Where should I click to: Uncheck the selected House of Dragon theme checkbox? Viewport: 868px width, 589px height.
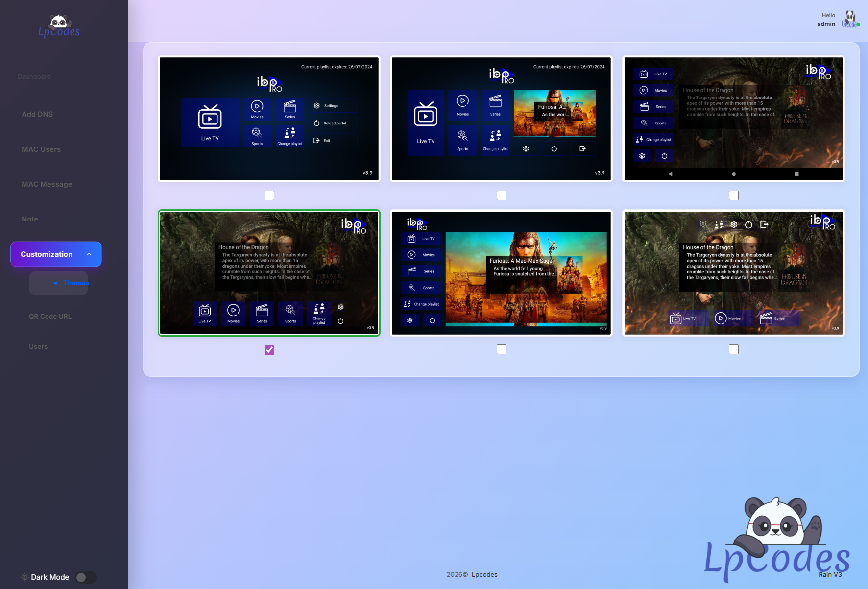(x=269, y=349)
